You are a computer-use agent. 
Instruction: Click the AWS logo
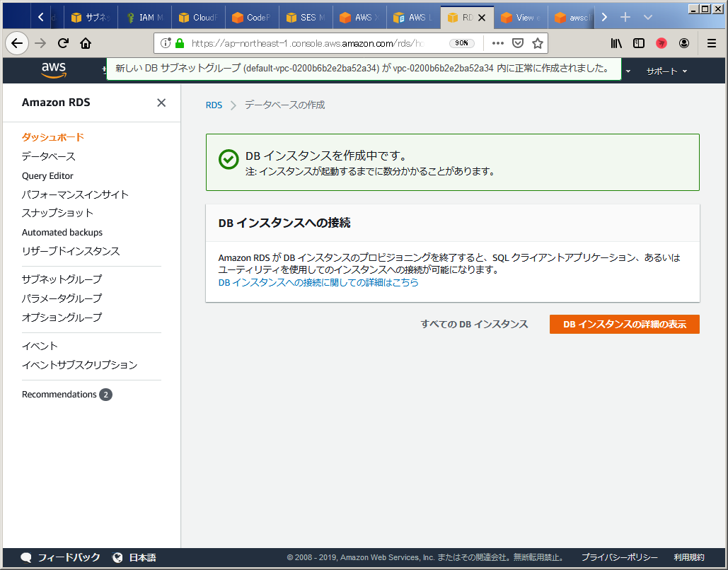click(54, 71)
